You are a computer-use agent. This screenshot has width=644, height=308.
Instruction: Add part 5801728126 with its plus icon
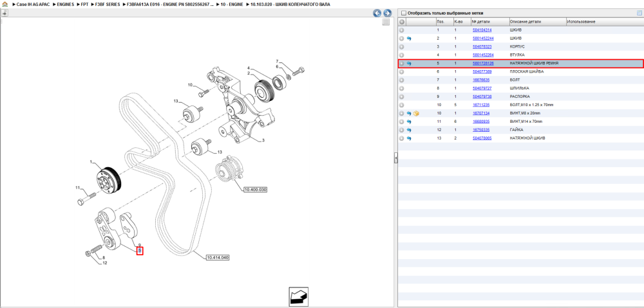(x=402, y=64)
